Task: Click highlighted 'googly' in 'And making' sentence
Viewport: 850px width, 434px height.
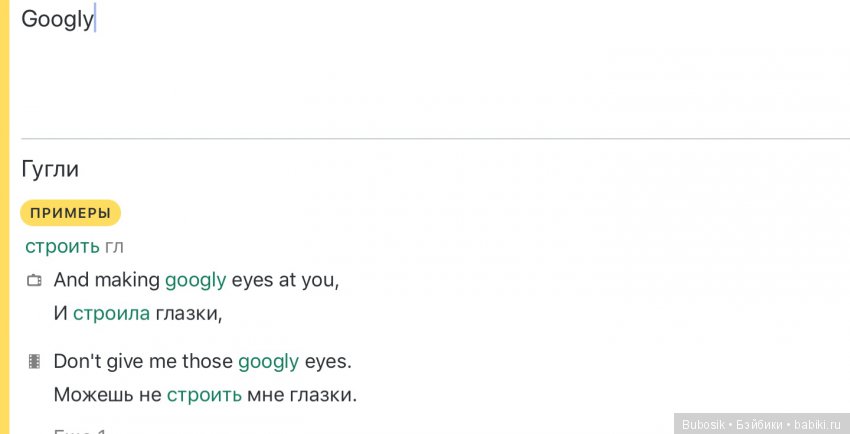Action: 195,280
